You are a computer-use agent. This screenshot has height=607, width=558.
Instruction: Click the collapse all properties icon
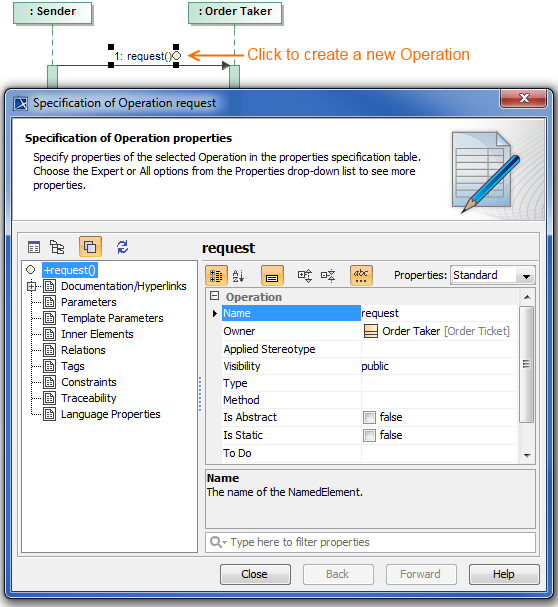point(328,276)
